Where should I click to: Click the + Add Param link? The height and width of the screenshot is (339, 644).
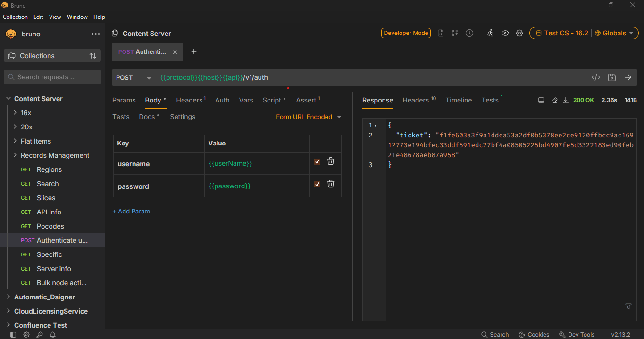[x=131, y=212]
